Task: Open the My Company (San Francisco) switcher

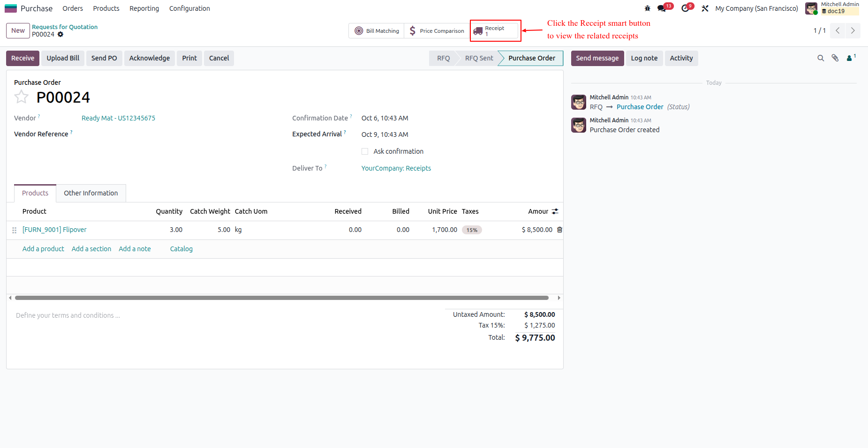Action: (x=756, y=8)
